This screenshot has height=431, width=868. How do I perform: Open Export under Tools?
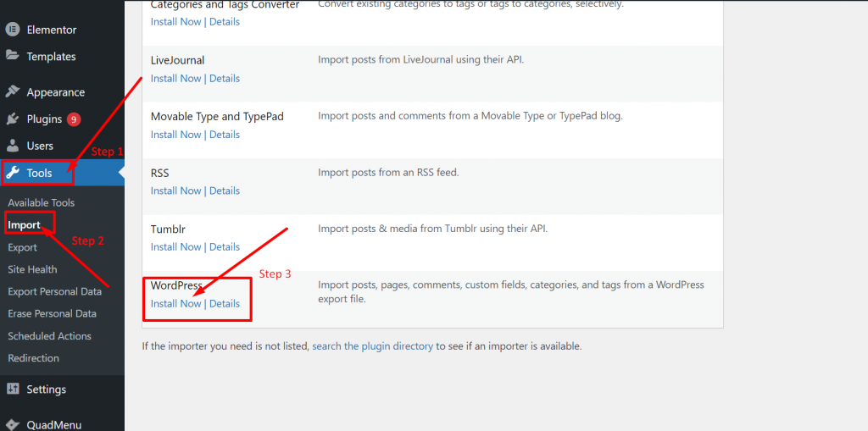(23, 247)
